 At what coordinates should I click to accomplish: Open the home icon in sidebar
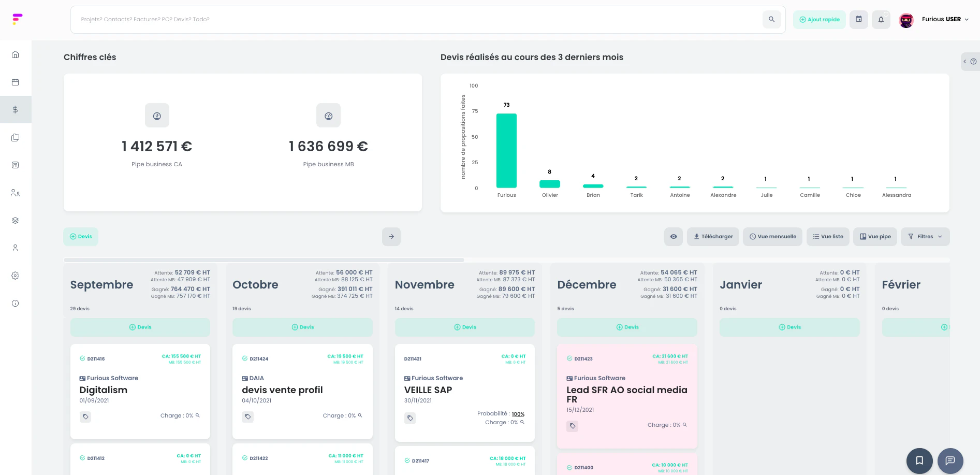tap(16, 54)
